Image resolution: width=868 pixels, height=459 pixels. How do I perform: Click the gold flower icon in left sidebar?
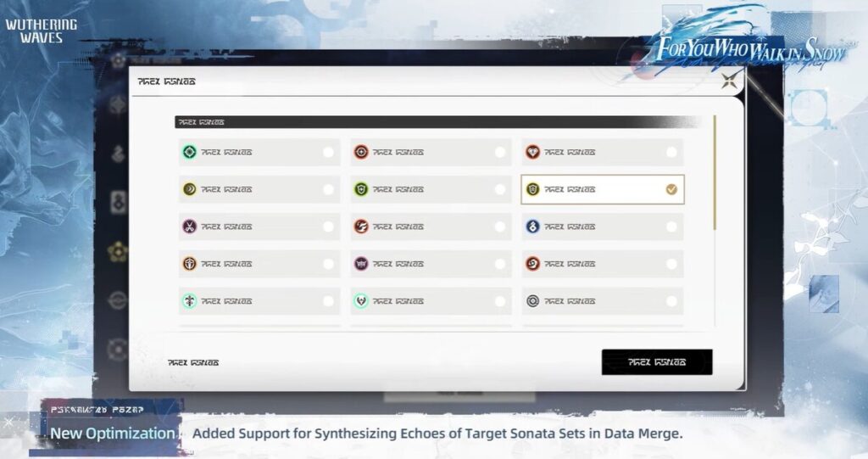click(118, 251)
